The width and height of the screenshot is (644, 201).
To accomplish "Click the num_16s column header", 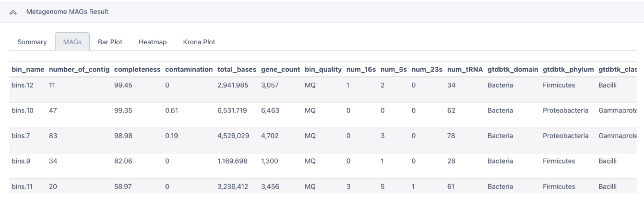I will tap(361, 70).
